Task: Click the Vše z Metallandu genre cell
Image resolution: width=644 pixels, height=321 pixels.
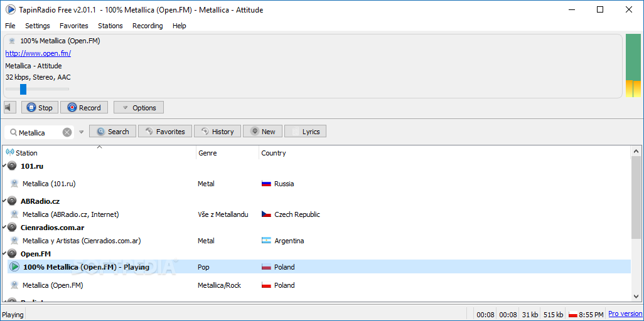Action: point(223,214)
